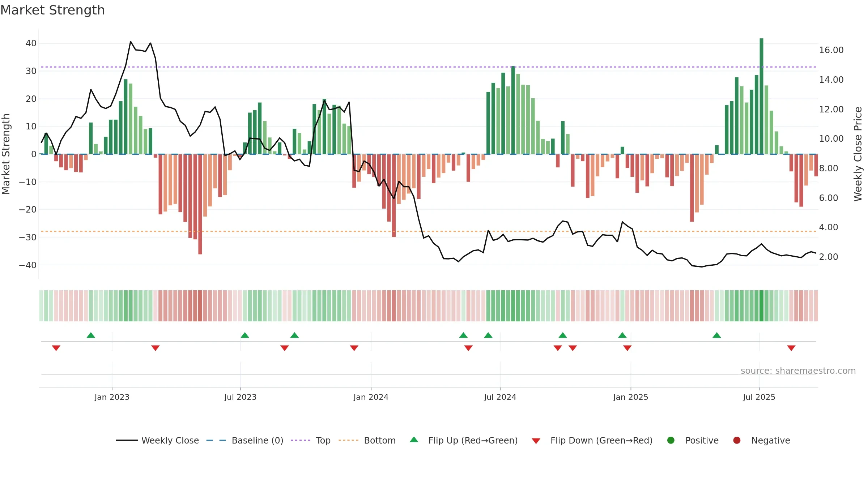Click the last flip-down marker after Jul 2025

coord(791,348)
